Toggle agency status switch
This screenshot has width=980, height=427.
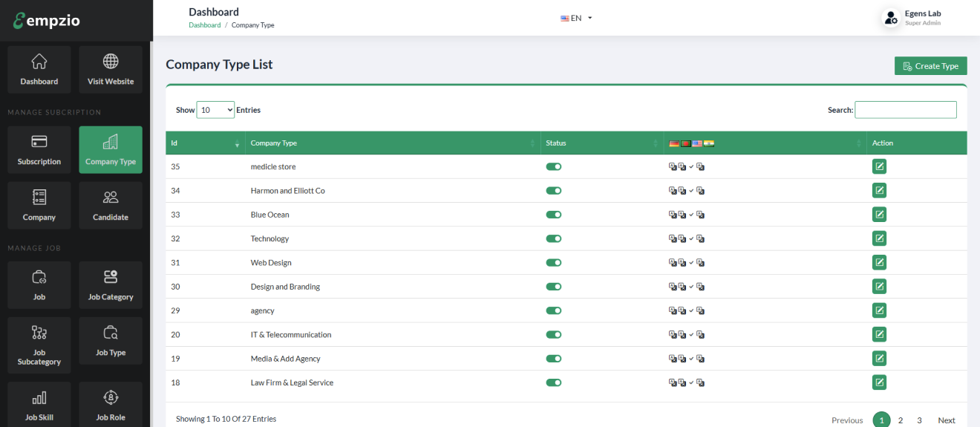(553, 310)
